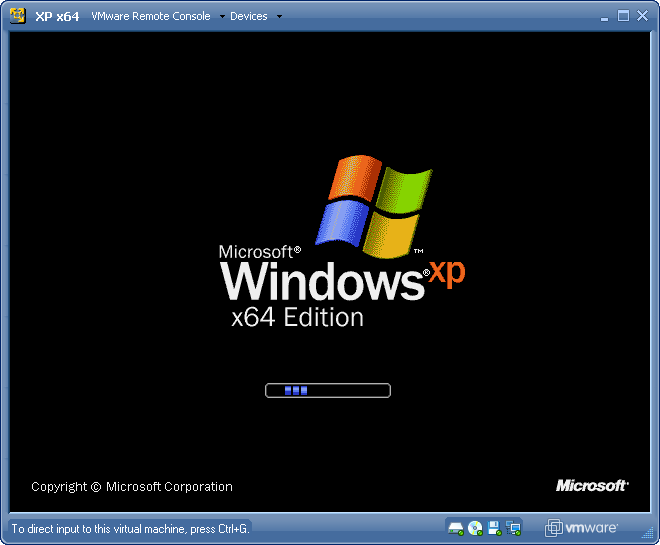Click inside the virtual machine boot screen
This screenshot has width=660, height=545.
330,272
